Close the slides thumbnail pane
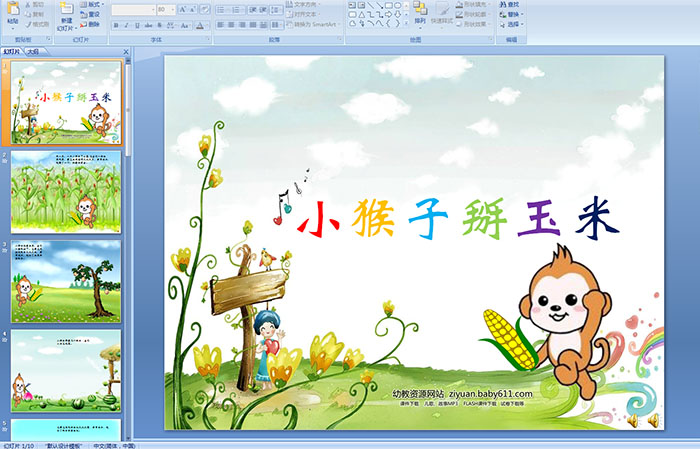This screenshot has width=700, height=449. [124, 51]
